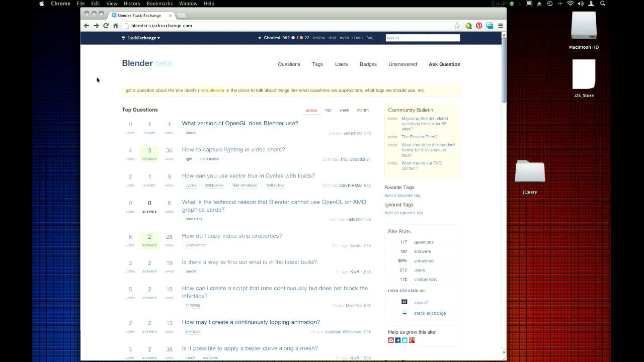The image size is (644, 362).
Task: Click the browser forward arrow
Action: (x=96, y=26)
